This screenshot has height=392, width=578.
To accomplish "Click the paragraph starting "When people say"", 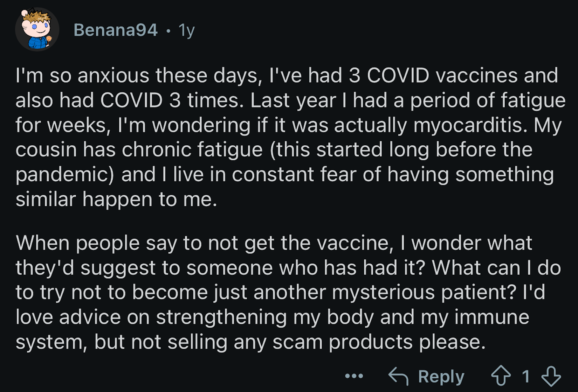I will (x=288, y=292).
